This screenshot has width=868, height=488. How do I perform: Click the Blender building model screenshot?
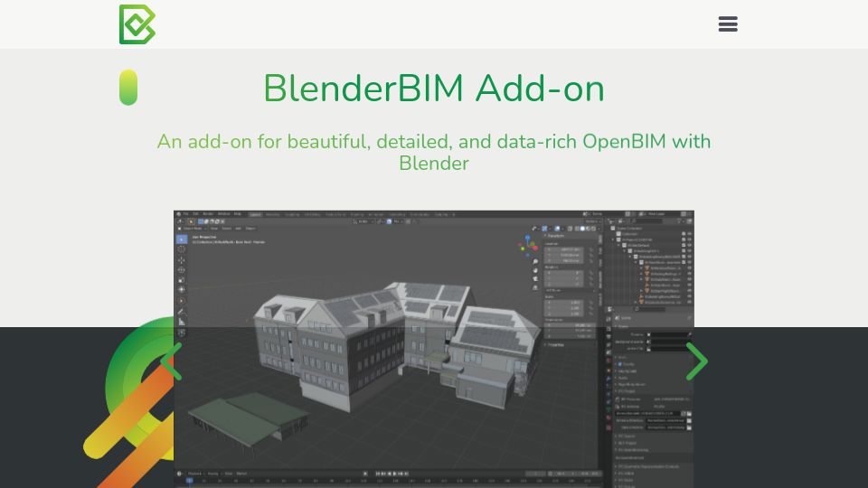[x=433, y=349]
